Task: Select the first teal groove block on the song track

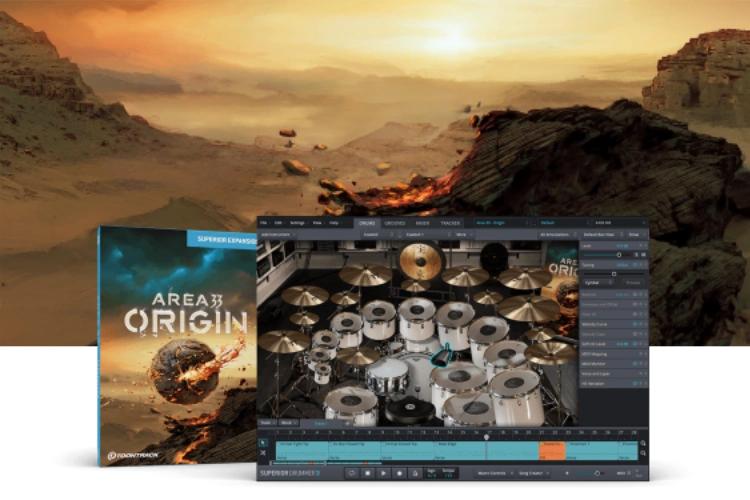Action: click(302, 451)
